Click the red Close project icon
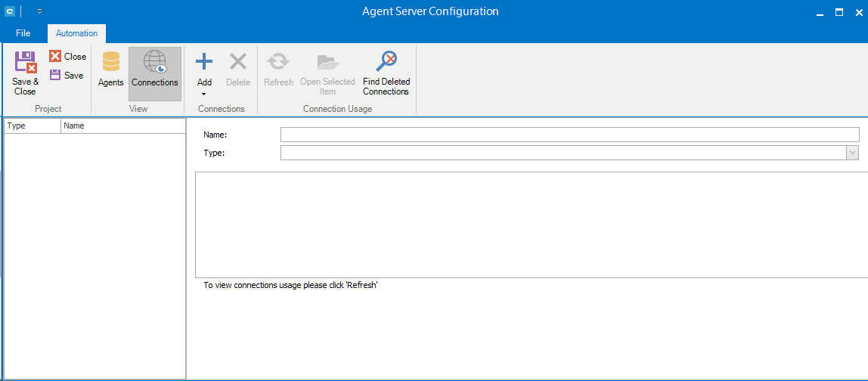This screenshot has height=381, width=868. 55,57
